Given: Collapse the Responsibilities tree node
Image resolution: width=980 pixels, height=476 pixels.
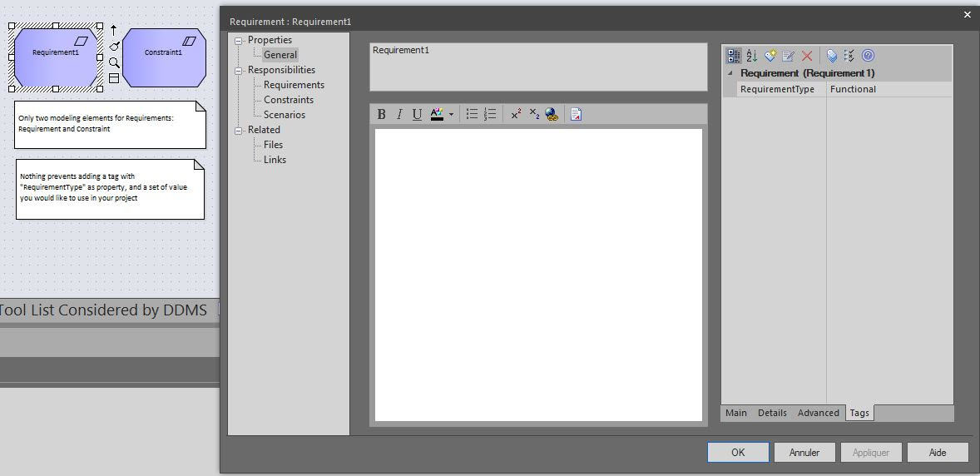Looking at the screenshot, I should pyautogui.click(x=238, y=71).
